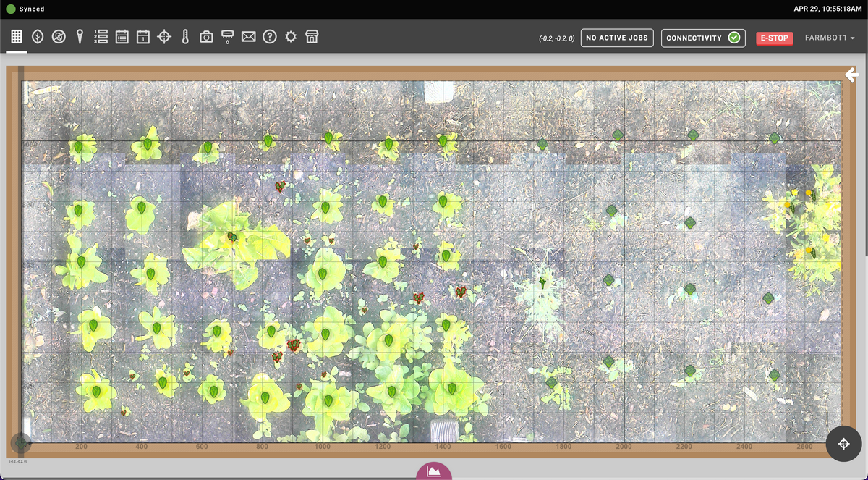This screenshot has height=480, width=868.
Task: Activate the move-to-location crosshair button
Action: (843, 444)
